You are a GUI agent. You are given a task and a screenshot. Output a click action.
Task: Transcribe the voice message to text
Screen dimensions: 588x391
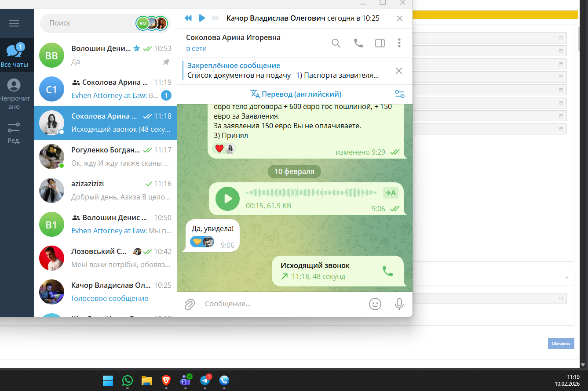391,192
